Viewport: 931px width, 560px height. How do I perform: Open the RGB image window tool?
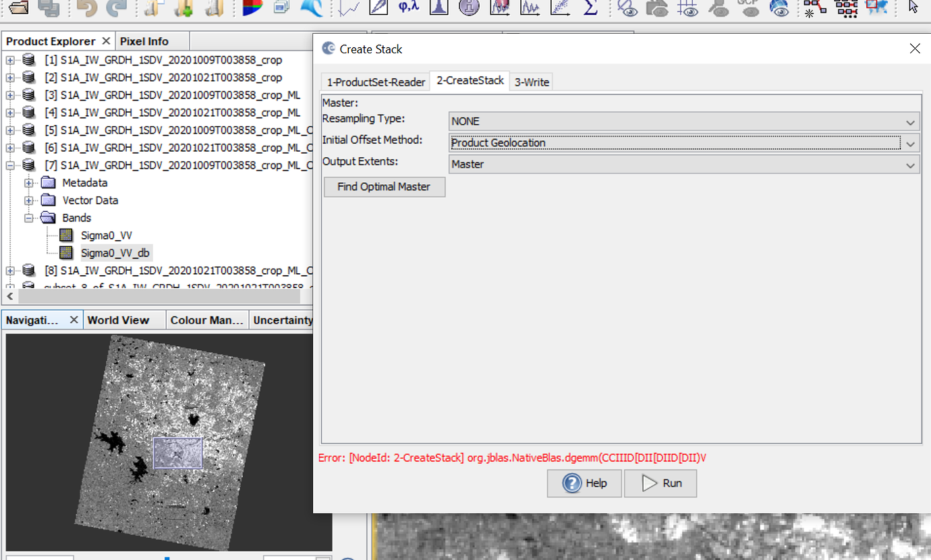point(253,7)
